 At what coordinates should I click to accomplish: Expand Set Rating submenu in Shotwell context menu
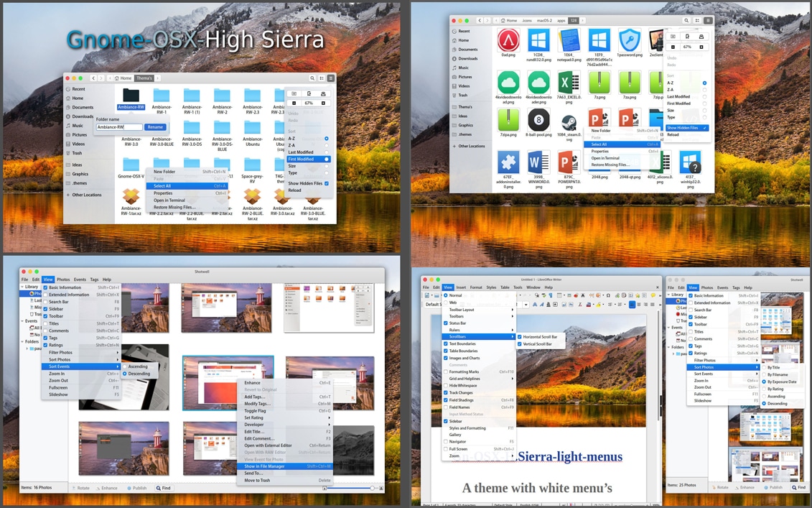[286, 417]
